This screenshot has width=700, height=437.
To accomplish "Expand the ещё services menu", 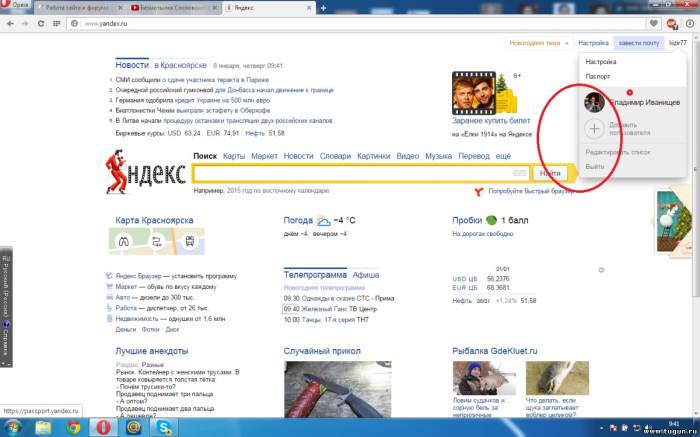I will (x=503, y=156).
